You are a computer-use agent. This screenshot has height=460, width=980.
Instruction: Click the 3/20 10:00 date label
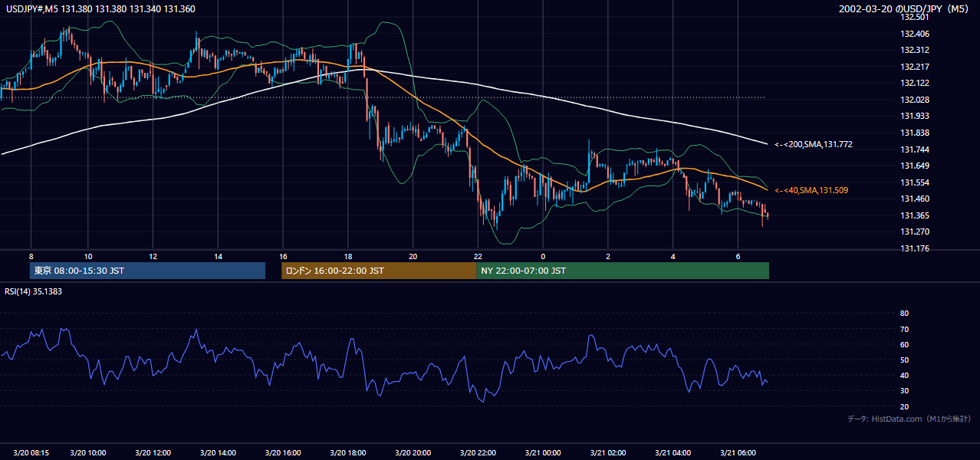pos(88,452)
